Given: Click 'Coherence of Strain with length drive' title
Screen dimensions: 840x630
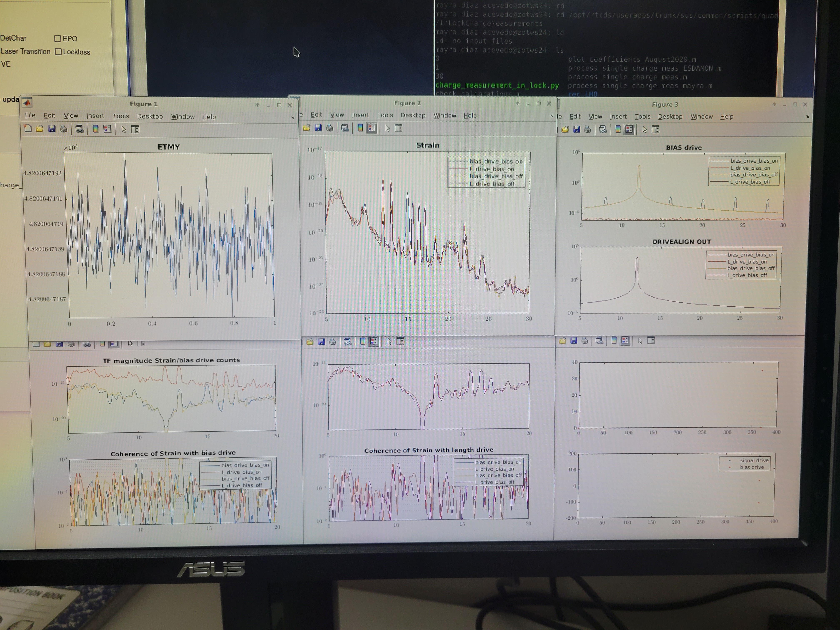Looking at the screenshot, I should [x=429, y=450].
